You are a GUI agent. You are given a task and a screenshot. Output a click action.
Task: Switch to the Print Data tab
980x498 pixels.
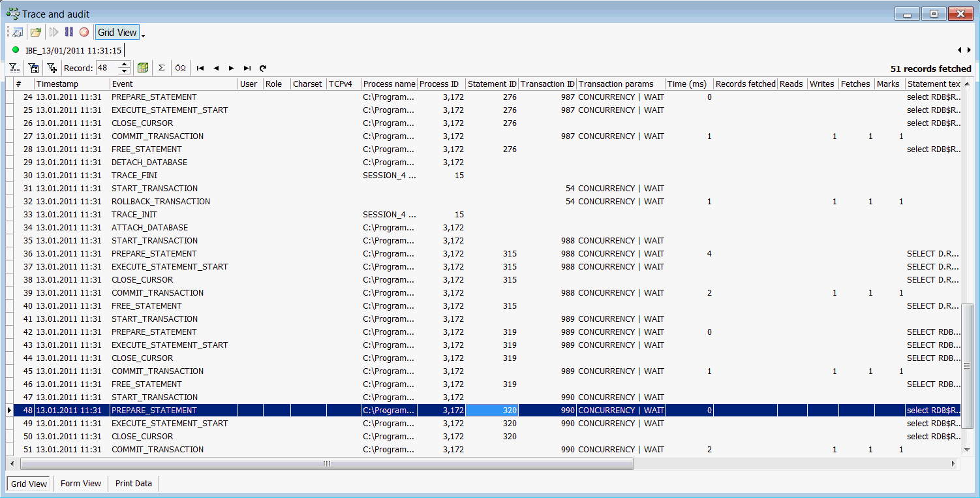pos(134,484)
